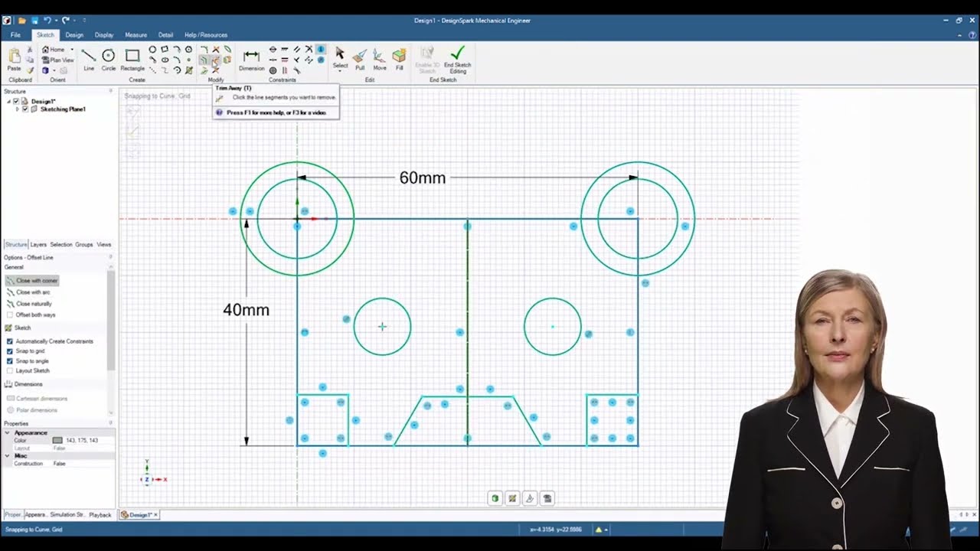Click the Cut scissors icon
This screenshot has height=551, width=980.
[x=31, y=50]
